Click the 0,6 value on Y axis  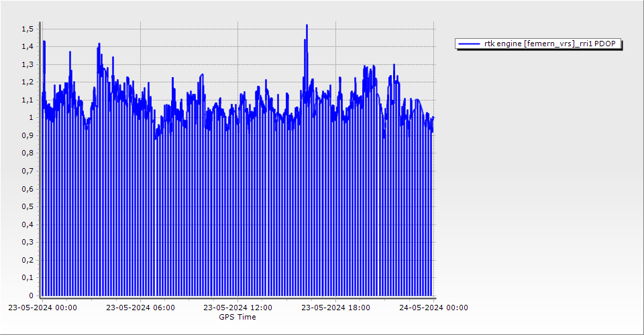pos(27,189)
